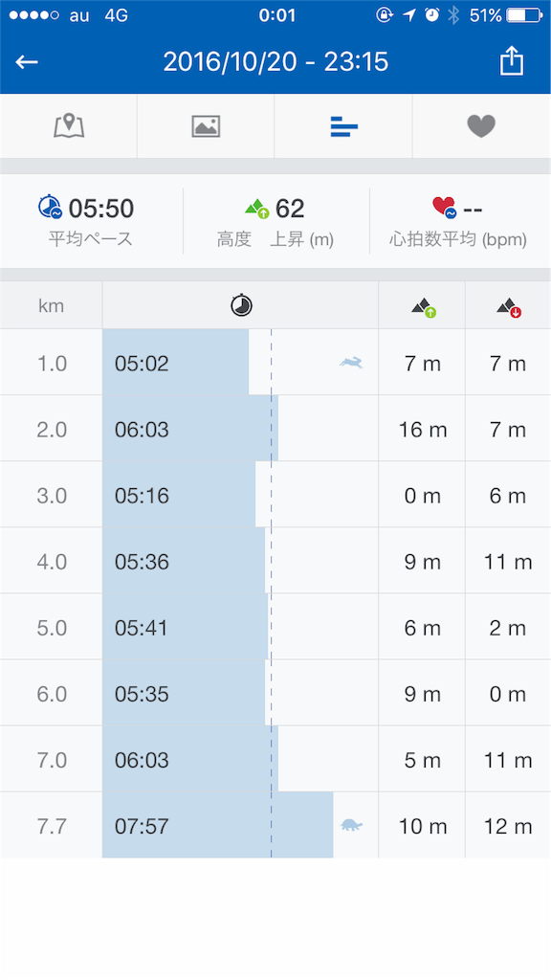
Task: Tap the turtle slowest split icon
Action: coord(352,825)
